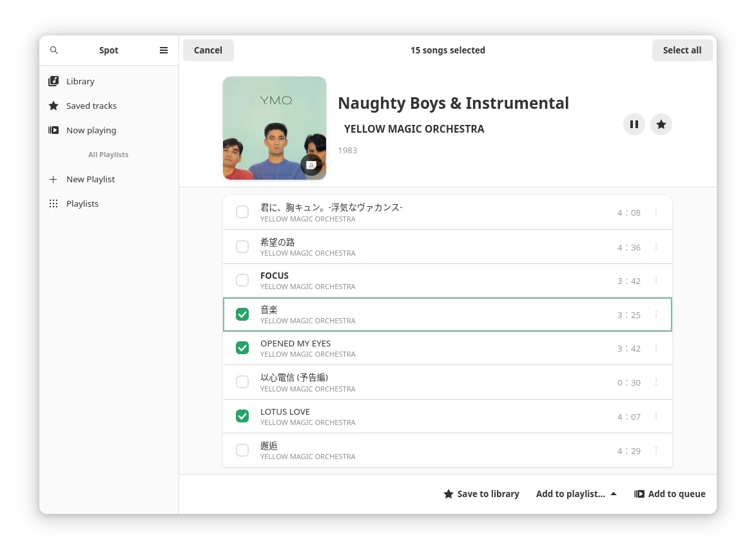Image resolution: width=756 pixels, height=557 pixels.
Task: Click the search magnifier icon
Action: [x=54, y=50]
